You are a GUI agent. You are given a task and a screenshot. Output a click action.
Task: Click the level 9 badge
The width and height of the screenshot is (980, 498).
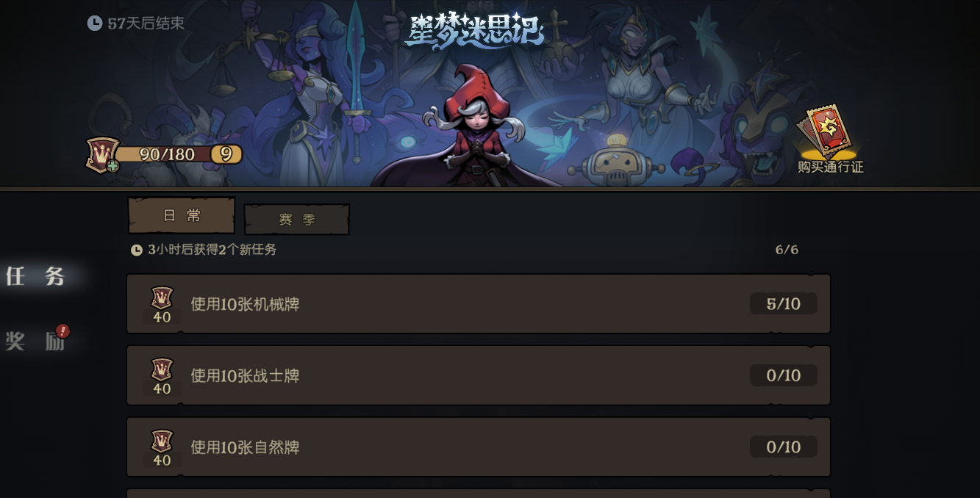226,154
